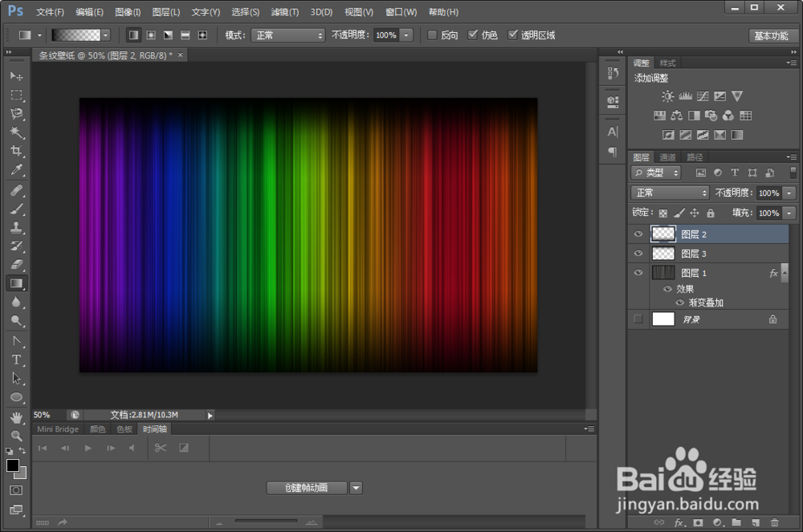Switch to the 通道 tab

click(x=667, y=157)
